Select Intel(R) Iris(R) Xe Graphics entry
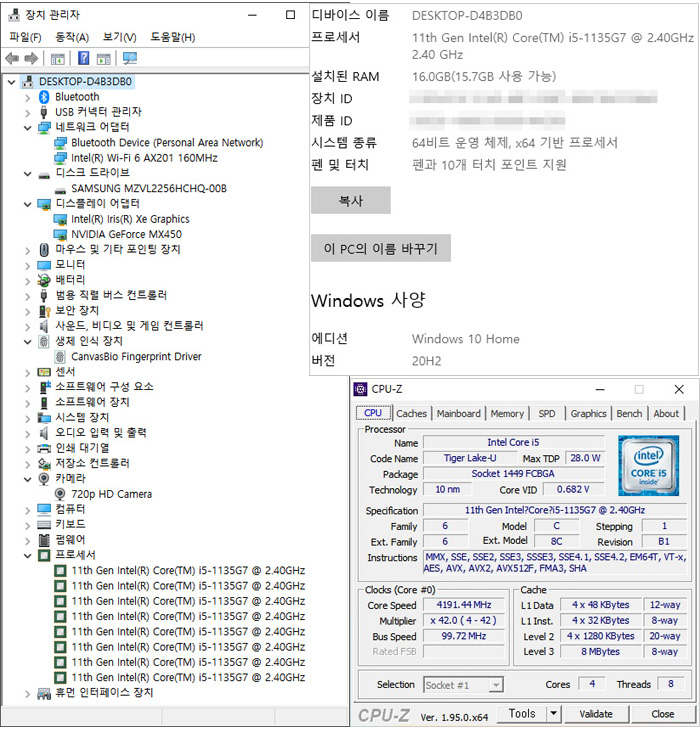700x732 pixels. [x=130, y=219]
